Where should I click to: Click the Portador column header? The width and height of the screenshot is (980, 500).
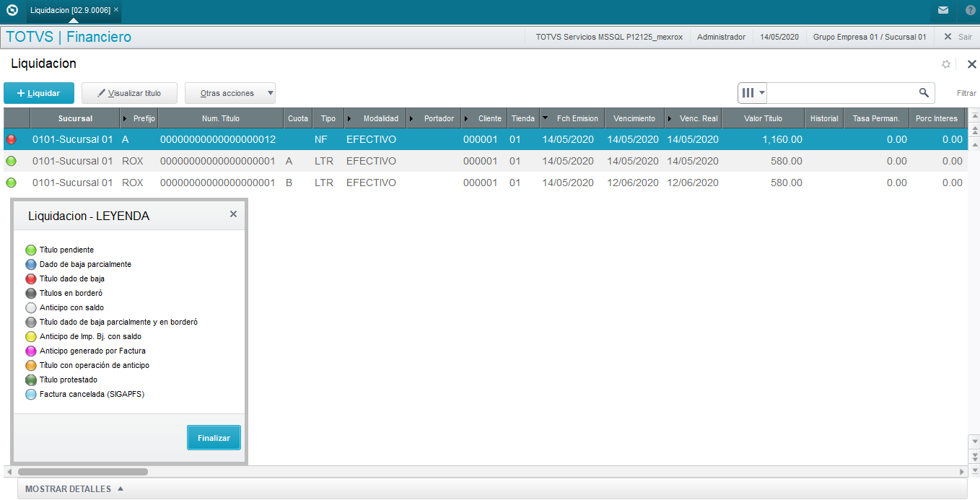click(434, 118)
